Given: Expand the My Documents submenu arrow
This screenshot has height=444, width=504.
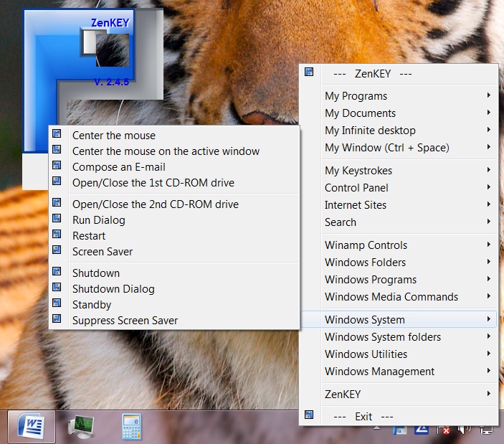Looking at the screenshot, I should 488,113.
